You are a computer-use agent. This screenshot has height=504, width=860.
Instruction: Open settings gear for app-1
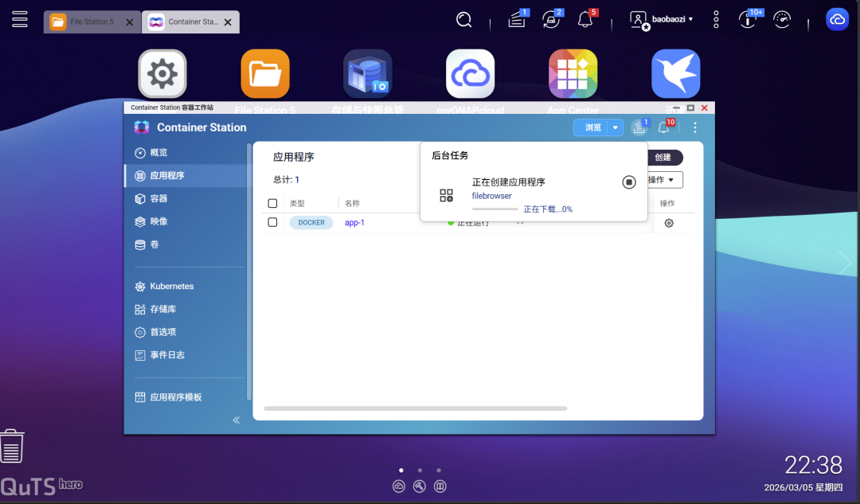click(x=668, y=223)
